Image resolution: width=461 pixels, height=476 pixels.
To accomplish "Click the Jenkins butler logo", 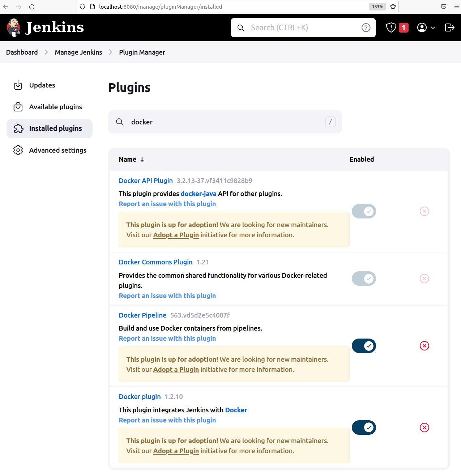I will 13,27.
